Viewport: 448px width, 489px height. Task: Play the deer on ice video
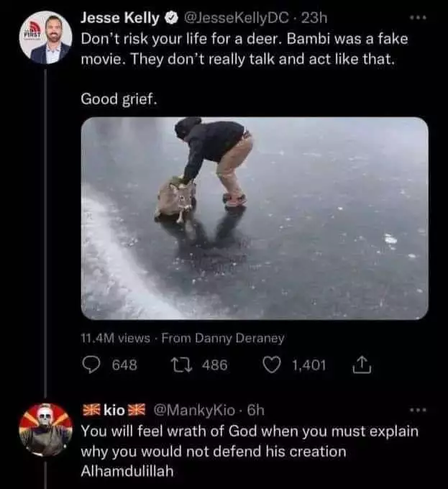[255, 219]
